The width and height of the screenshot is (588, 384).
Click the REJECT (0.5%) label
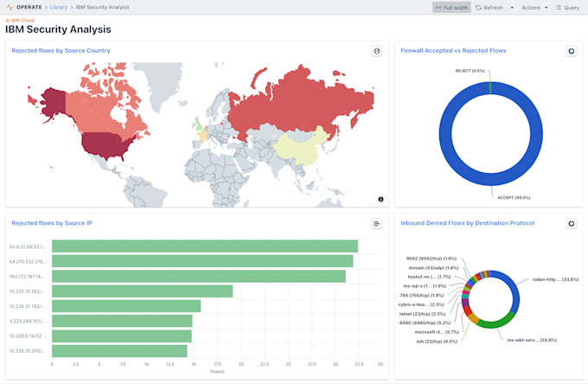tap(470, 71)
